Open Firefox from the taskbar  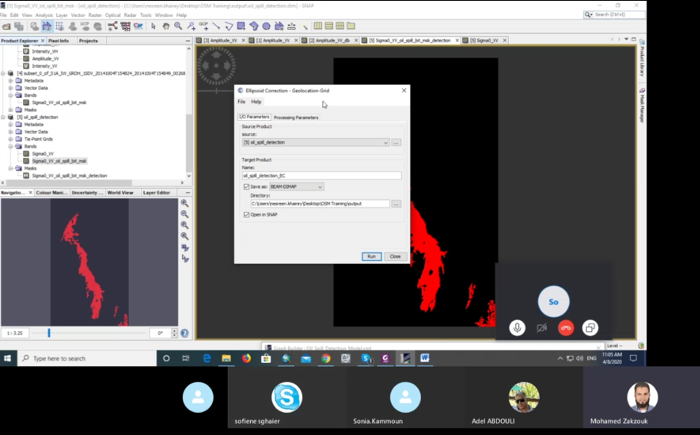pyautogui.click(x=246, y=358)
